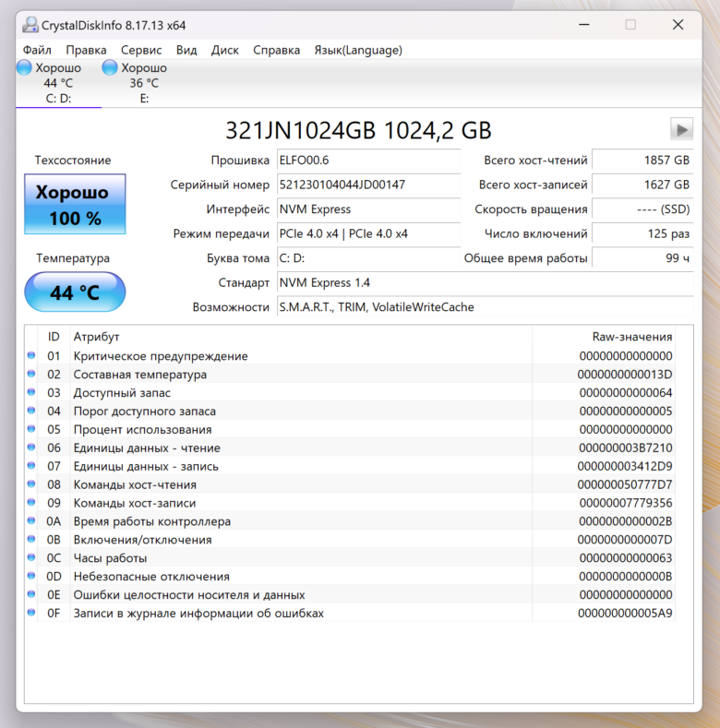Select the C: D: disk tab
Screen dimensions: 720x728
58,83
